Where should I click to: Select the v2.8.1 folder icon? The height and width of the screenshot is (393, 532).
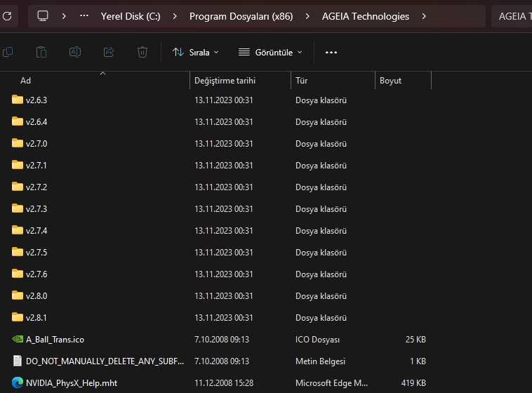[18, 317]
